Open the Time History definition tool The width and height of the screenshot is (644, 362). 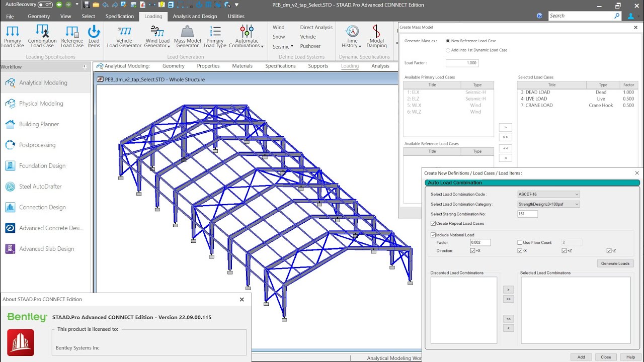351,36
